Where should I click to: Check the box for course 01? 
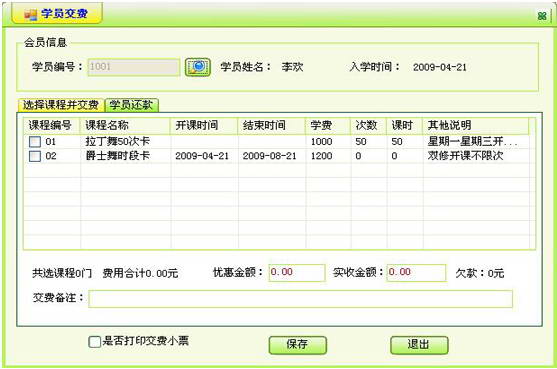point(35,142)
